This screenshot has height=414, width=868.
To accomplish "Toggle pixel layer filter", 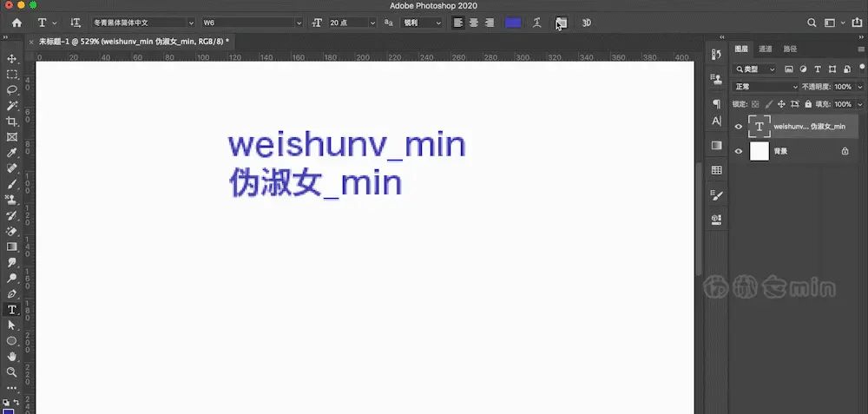I will (789, 69).
